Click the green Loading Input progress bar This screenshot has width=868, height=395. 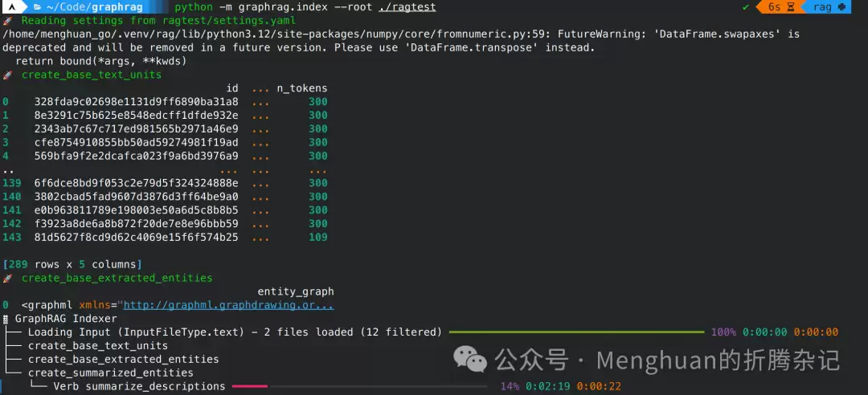[x=576, y=332]
